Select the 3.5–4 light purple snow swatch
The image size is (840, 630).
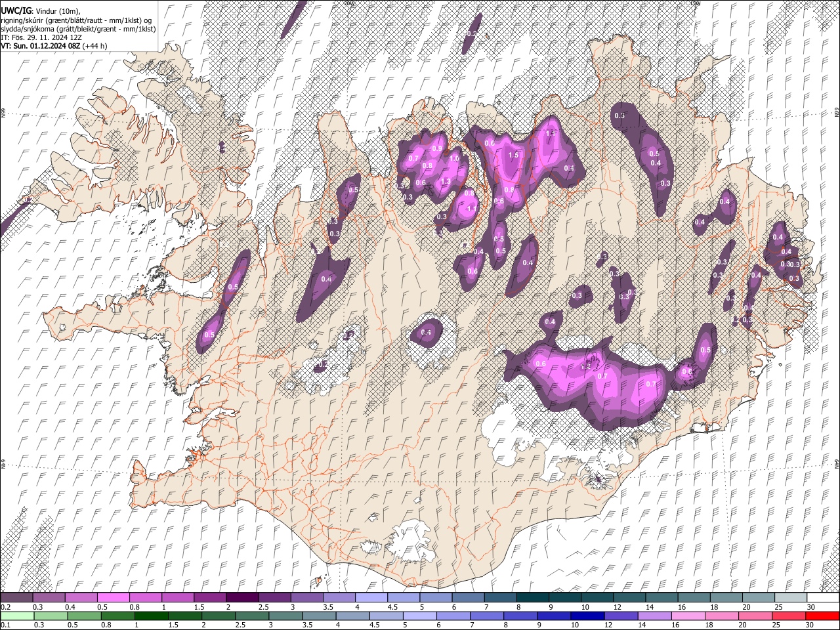coord(339,598)
